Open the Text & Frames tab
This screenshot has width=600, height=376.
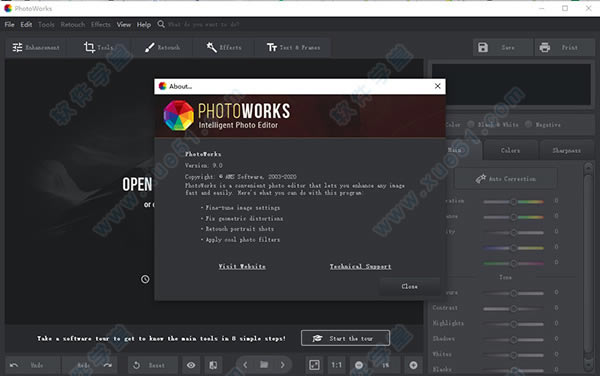pyautogui.click(x=293, y=47)
